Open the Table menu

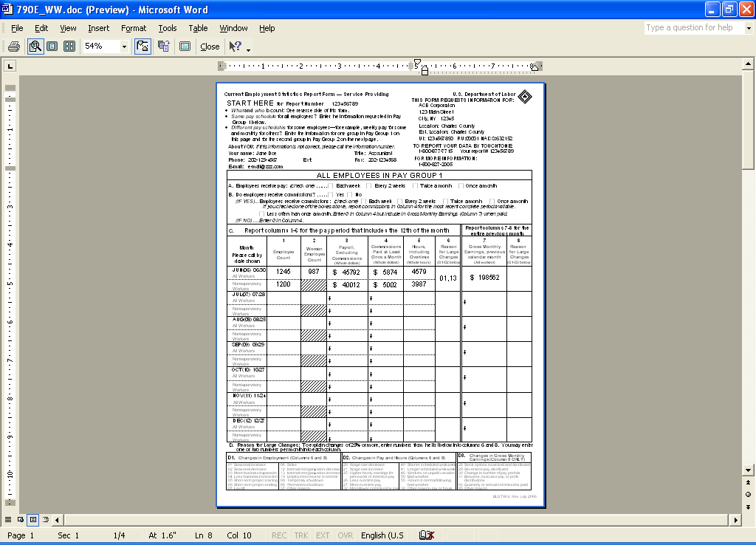tap(198, 28)
